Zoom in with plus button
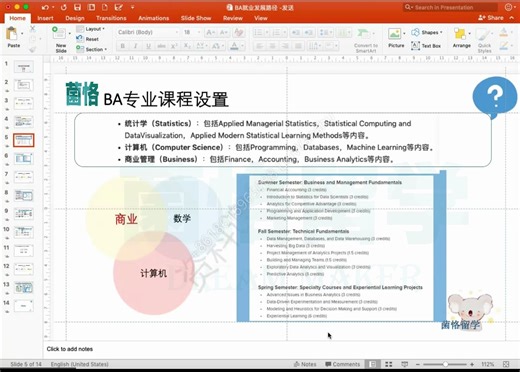The width and height of the screenshot is (520, 372). point(472,364)
